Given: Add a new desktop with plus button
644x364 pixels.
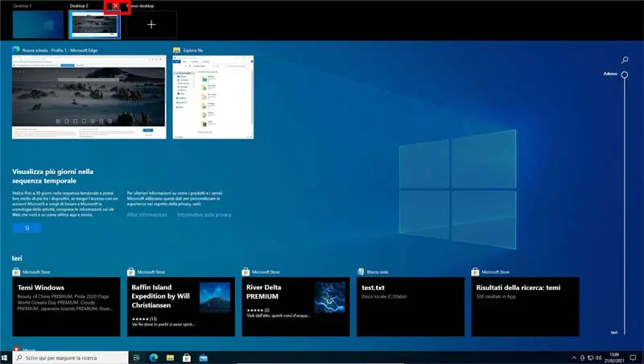Looking at the screenshot, I should coord(151,25).
